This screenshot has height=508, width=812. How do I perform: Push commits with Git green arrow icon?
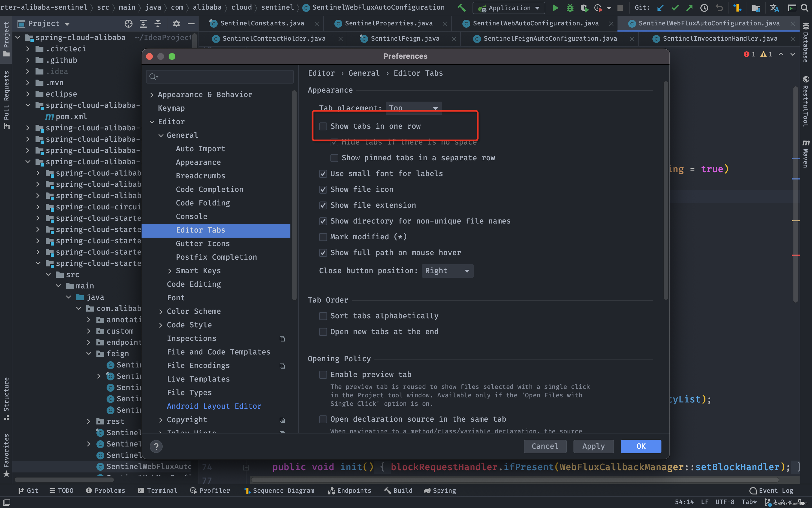coord(690,8)
